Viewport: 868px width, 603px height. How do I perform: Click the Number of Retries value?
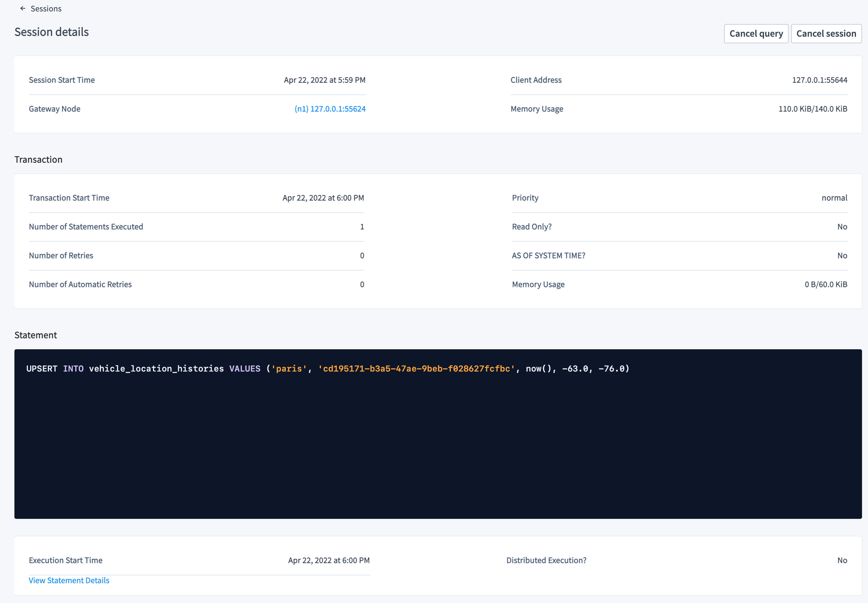click(362, 256)
